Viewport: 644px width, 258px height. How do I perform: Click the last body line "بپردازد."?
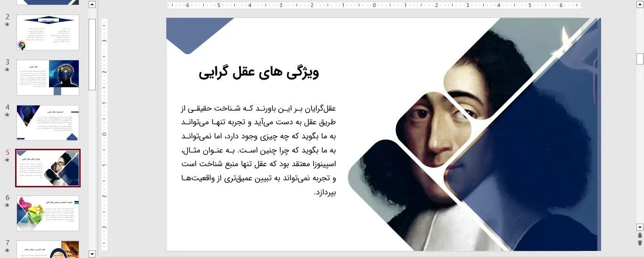tap(325, 192)
